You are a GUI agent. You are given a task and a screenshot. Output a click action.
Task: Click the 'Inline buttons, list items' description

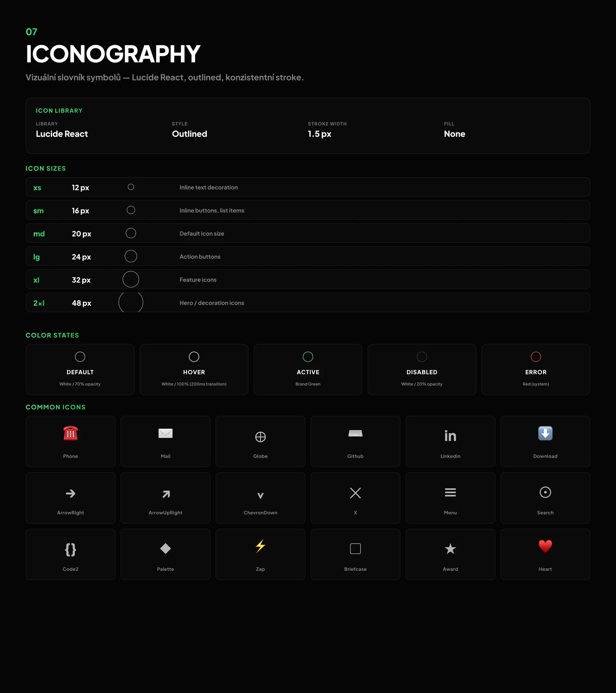click(x=212, y=210)
